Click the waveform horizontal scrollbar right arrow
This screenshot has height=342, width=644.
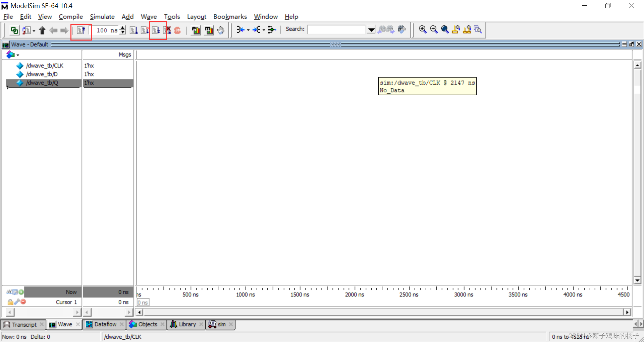pos(627,312)
